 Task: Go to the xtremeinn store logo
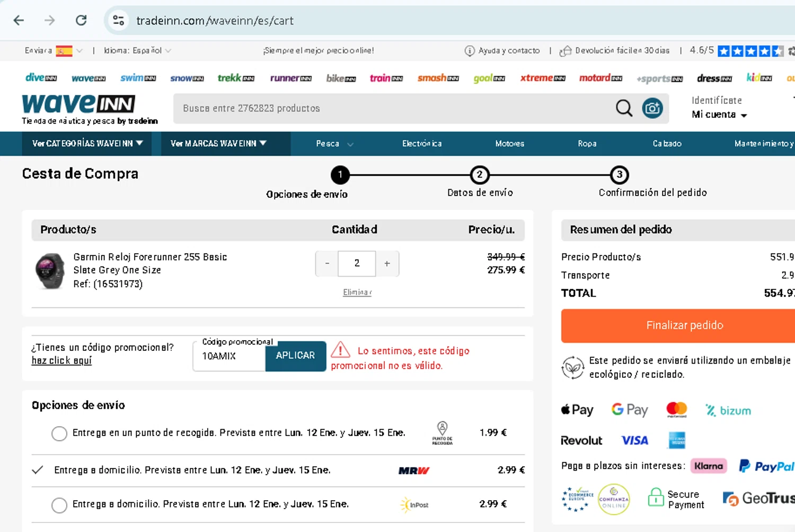tap(543, 78)
